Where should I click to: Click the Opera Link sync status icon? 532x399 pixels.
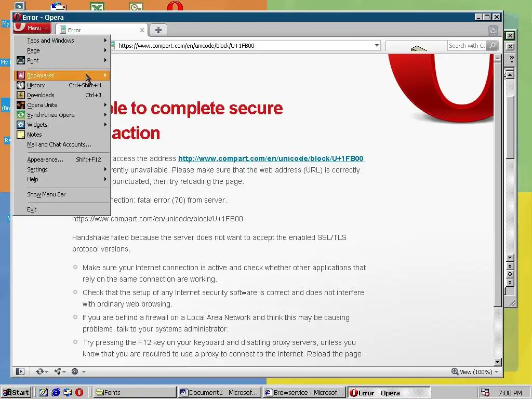tap(39, 371)
